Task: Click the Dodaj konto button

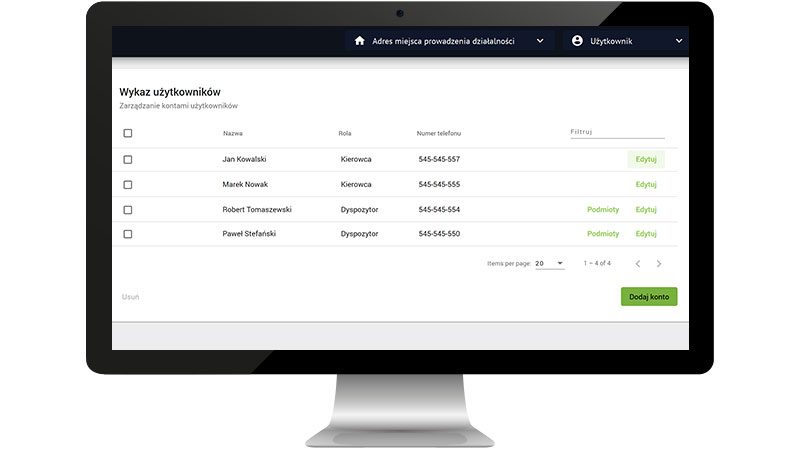Action: tap(648, 297)
